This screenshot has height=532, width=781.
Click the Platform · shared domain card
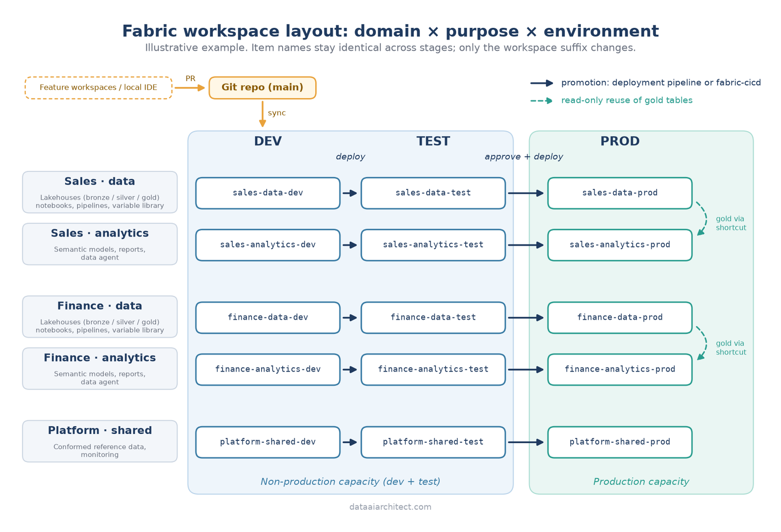100,441
